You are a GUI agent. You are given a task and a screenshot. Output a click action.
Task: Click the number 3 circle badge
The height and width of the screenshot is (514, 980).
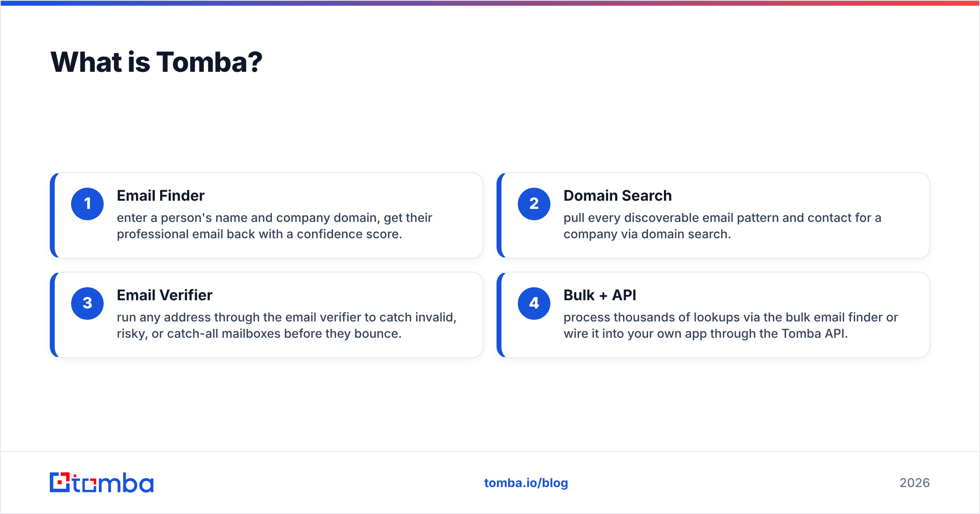click(x=87, y=304)
